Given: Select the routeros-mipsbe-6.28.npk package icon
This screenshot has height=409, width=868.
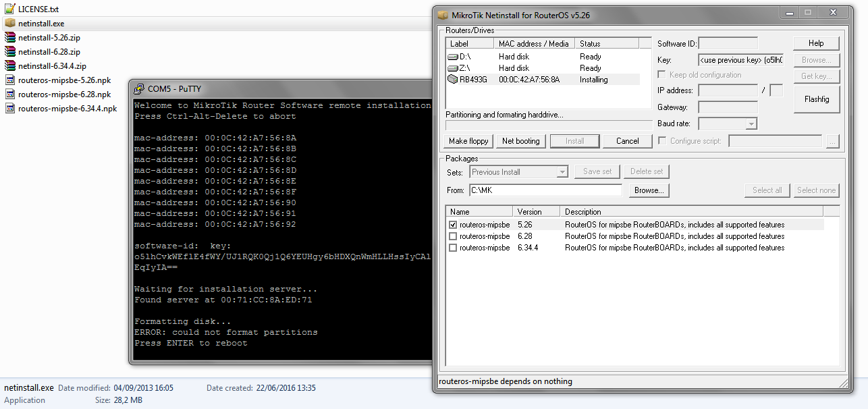Looking at the screenshot, I should coord(11,94).
